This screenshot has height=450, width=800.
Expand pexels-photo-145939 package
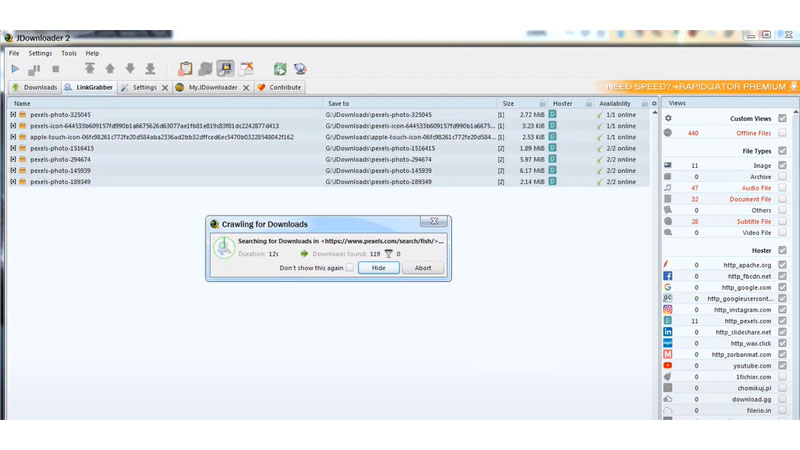click(x=13, y=170)
